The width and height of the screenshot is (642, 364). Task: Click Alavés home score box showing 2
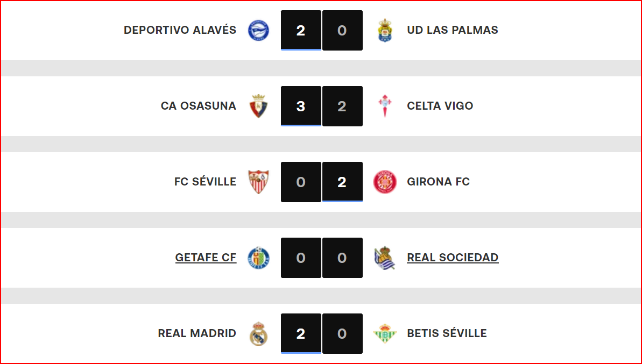(301, 30)
